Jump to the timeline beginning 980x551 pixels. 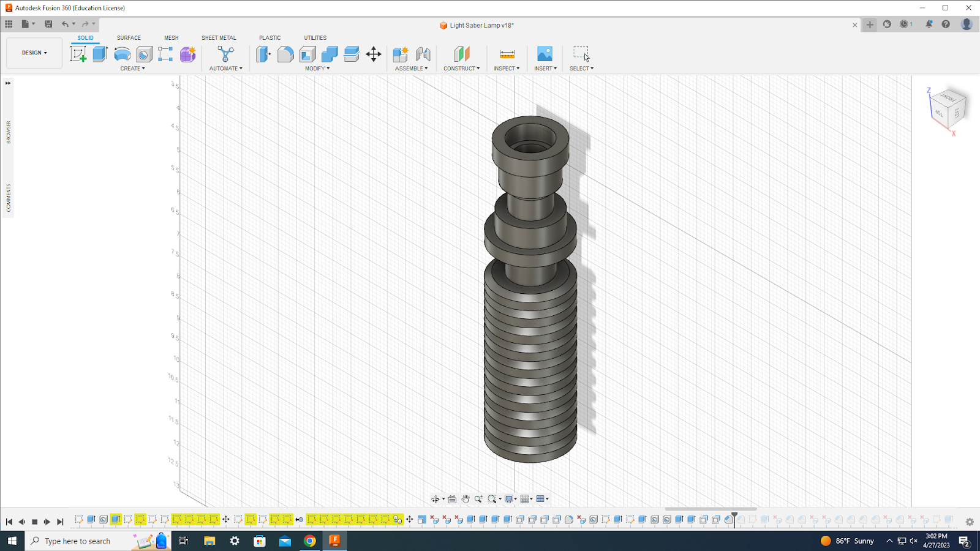9,522
